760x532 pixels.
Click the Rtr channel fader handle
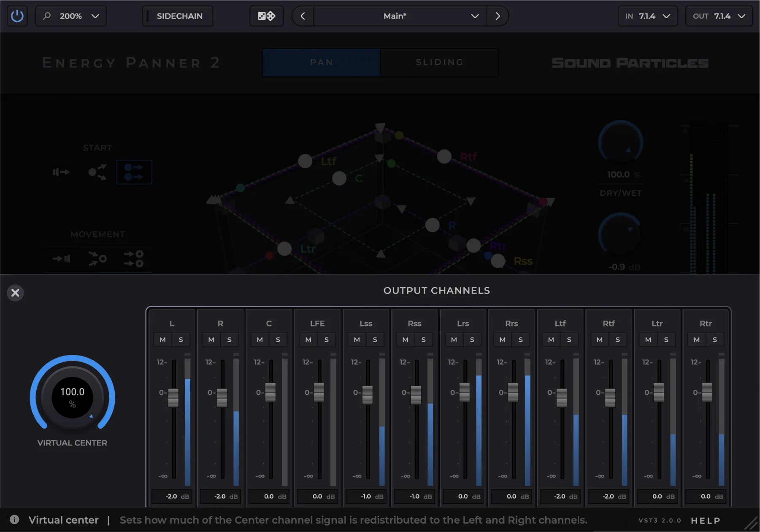707,392
